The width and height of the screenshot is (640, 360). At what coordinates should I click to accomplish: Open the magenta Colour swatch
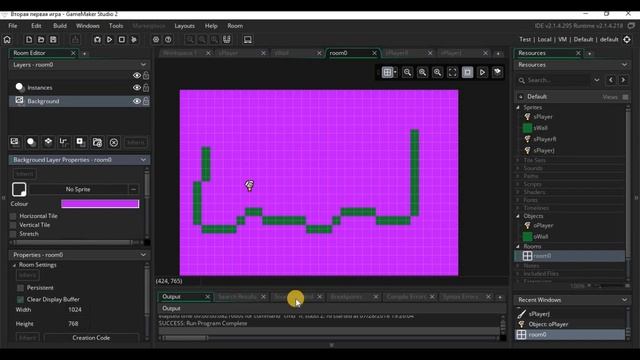pyautogui.click(x=100, y=204)
